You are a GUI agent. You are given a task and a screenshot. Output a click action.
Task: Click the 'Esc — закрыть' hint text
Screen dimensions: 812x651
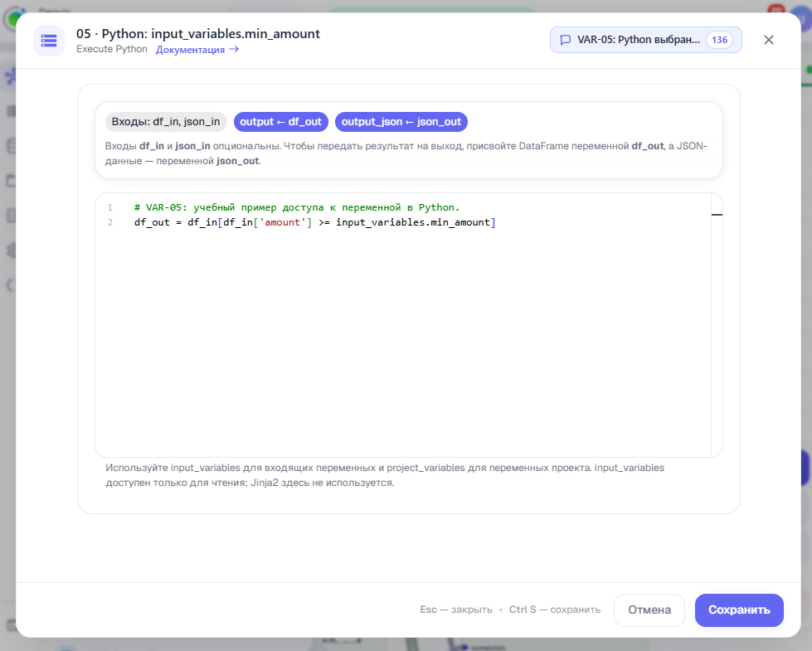[456, 610]
